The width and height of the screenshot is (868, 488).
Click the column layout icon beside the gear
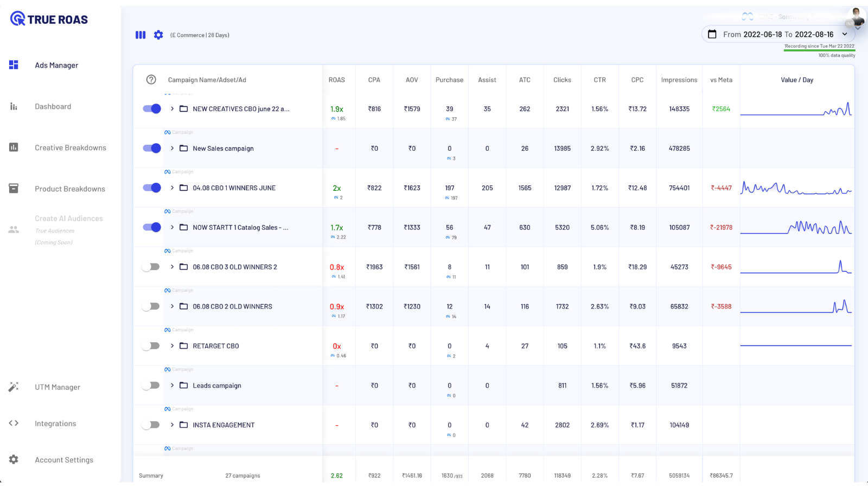140,35
